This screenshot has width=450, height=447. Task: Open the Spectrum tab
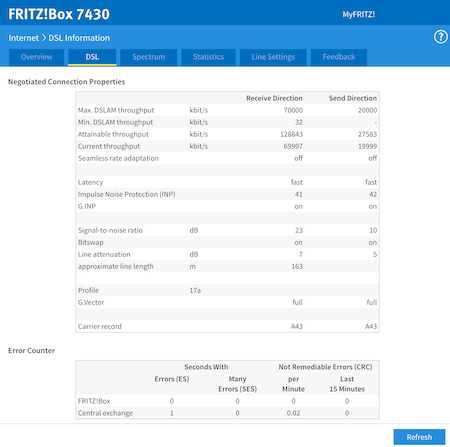(149, 57)
